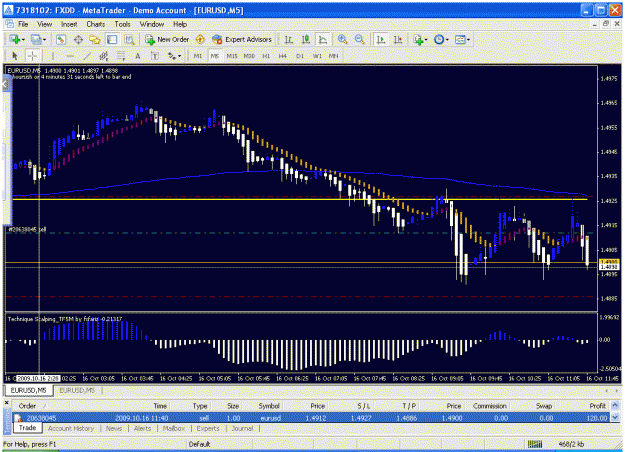Toggle the Market Watch window icon
625x452 pixels.
(61, 39)
